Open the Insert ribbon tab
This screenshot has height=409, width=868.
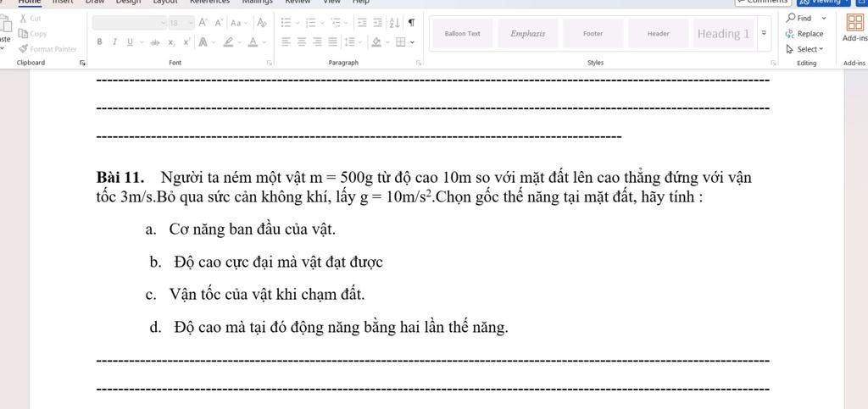coord(61,2)
